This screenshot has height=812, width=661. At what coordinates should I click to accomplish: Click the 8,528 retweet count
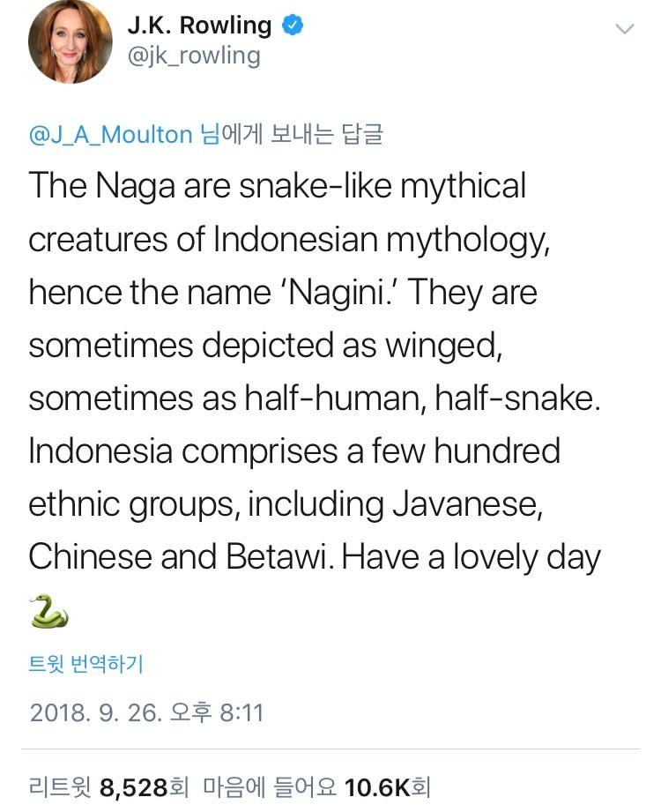(x=134, y=786)
